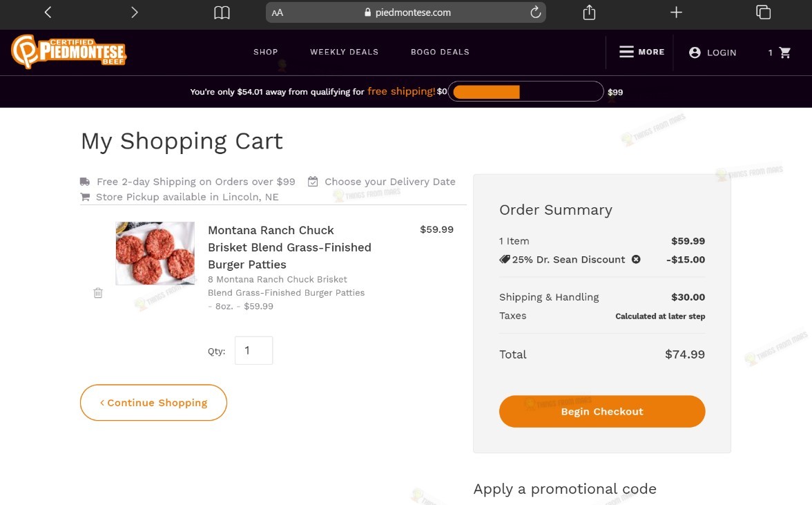
Task: Open BOGO DEALS
Action: coord(441,52)
